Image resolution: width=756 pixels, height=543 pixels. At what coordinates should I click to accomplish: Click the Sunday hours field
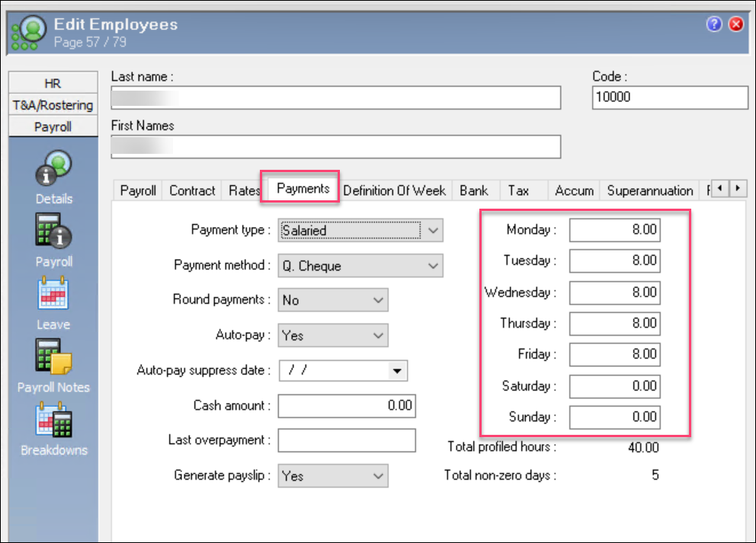tap(615, 417)
